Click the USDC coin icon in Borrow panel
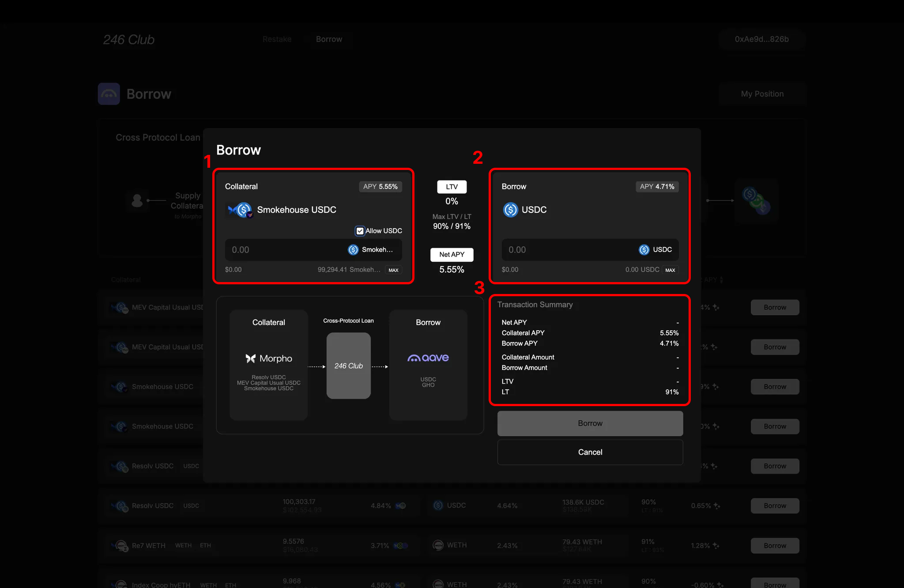904x588 pixels. tap(510, 210)
